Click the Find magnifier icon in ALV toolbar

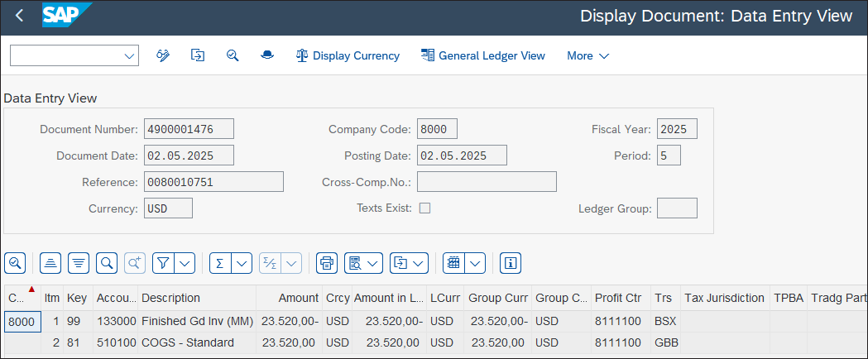[x=106, y=263]
